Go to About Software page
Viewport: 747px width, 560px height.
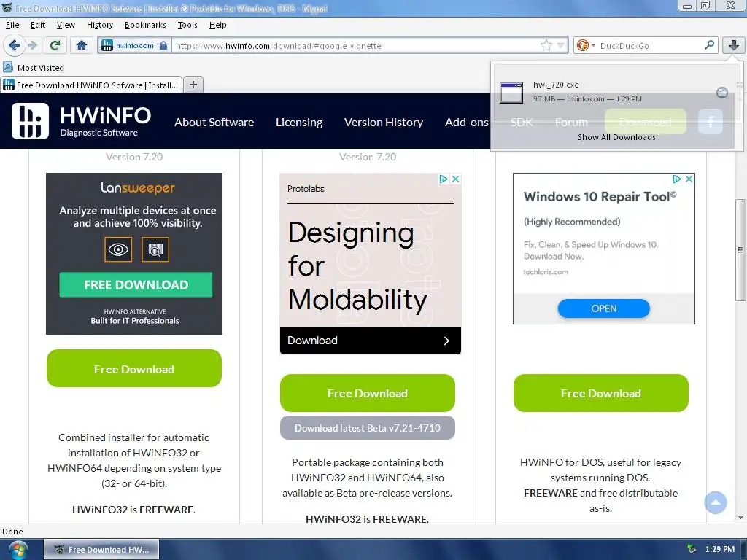click(x=214, y=122)
